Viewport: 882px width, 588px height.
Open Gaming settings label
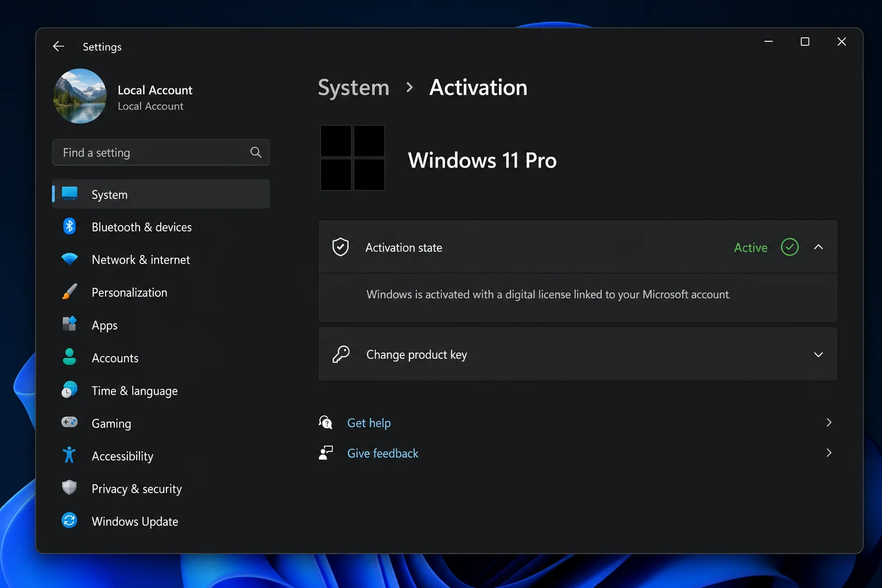(111, 424)
